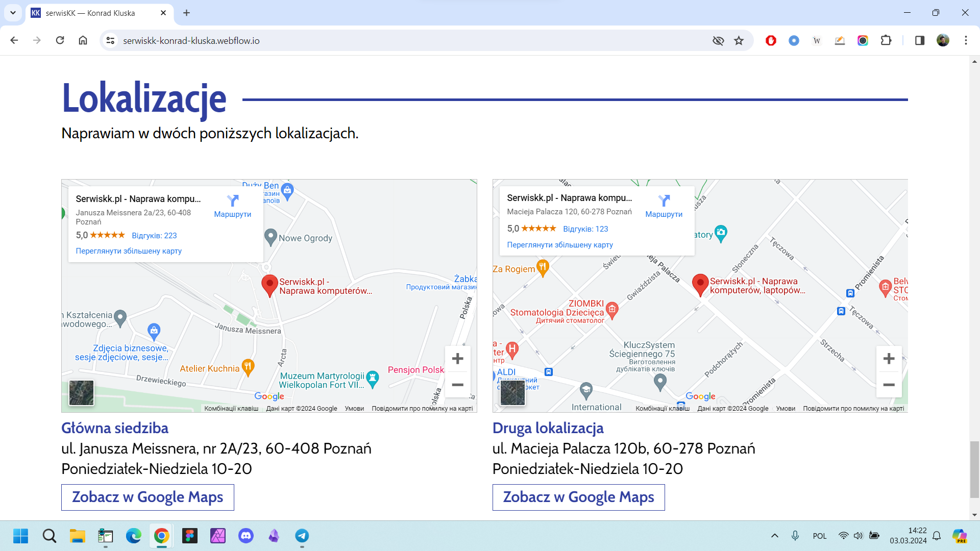The image size is (980, 551).
Task: Close the serwisKK tab
Action: 163,13
